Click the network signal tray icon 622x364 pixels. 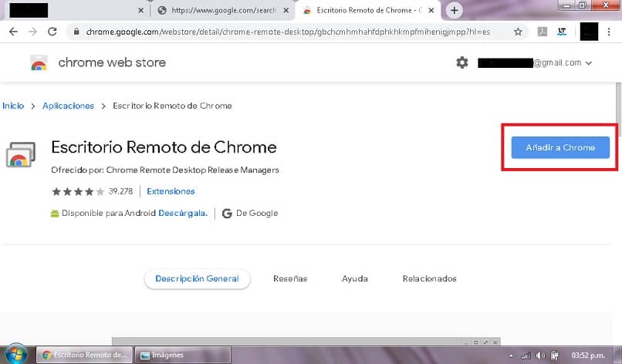526,356
